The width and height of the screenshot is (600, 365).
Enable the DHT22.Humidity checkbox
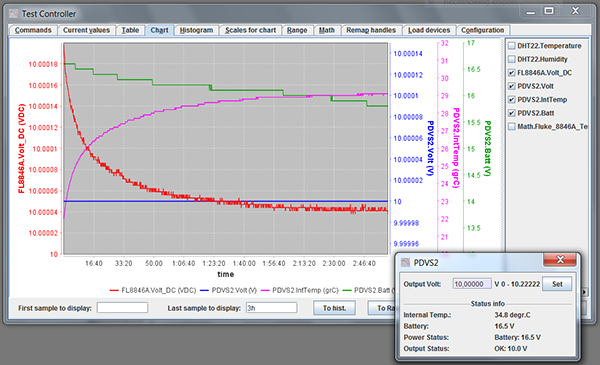[512, 59]
